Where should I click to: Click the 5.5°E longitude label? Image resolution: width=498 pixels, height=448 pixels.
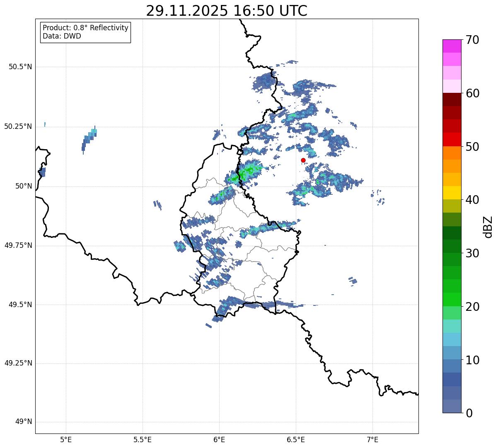tap(143, 440)
